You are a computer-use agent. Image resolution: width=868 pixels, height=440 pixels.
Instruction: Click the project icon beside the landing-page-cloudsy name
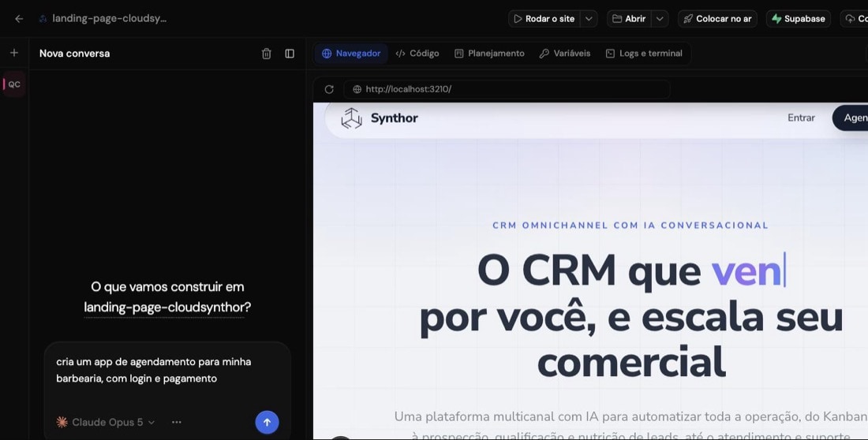[43, 19]
